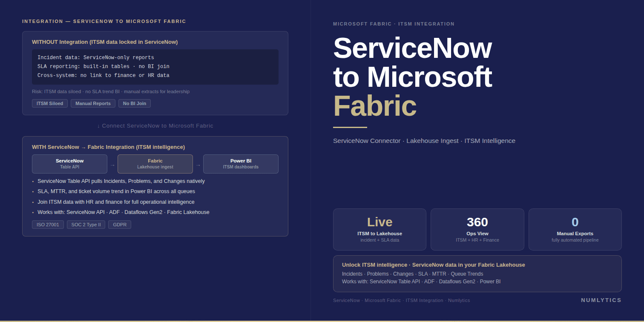The width and height of the screenshot is (644, 322).
Task: Click the SOC 2 Type II badge
Action: [x=86, y=225]
